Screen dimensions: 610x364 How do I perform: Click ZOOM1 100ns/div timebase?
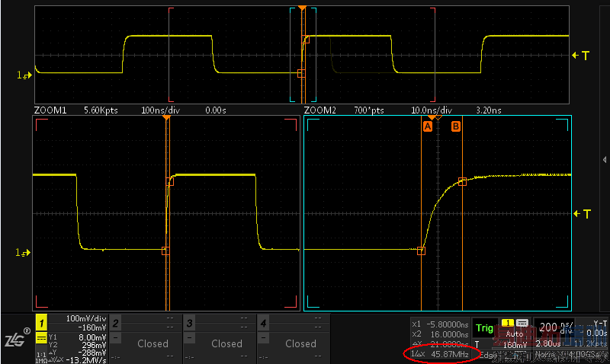point(160,110)
